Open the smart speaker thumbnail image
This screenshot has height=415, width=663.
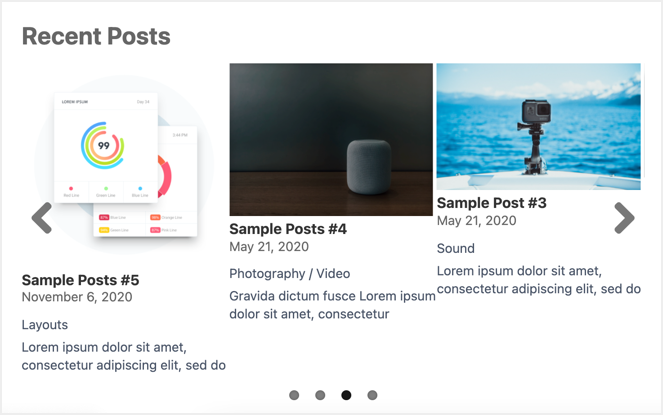tap(331, 139)
